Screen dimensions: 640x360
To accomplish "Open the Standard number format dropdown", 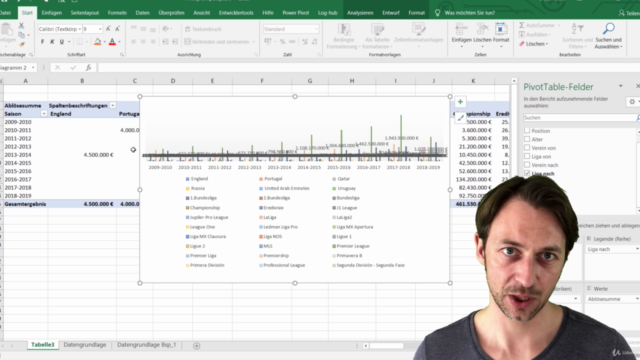I will tap(316, 29).
